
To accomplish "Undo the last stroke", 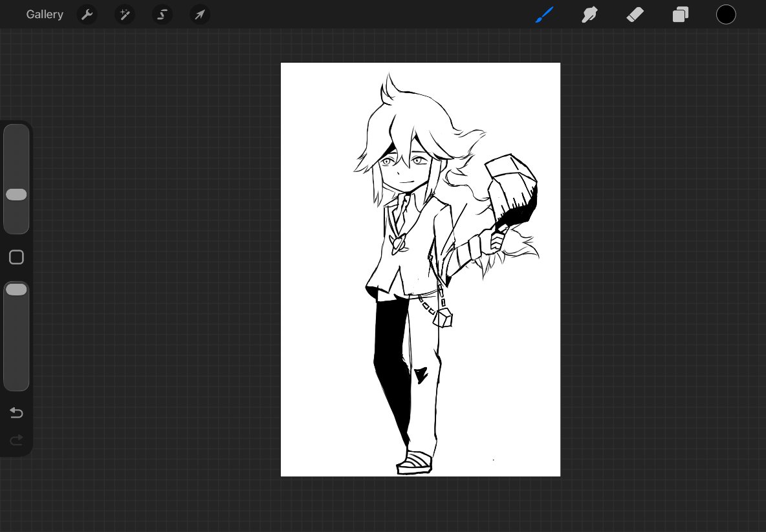I will coord(16,413).
